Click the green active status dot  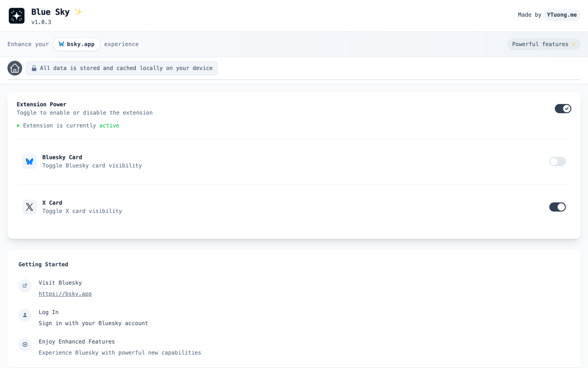point(18,126)
